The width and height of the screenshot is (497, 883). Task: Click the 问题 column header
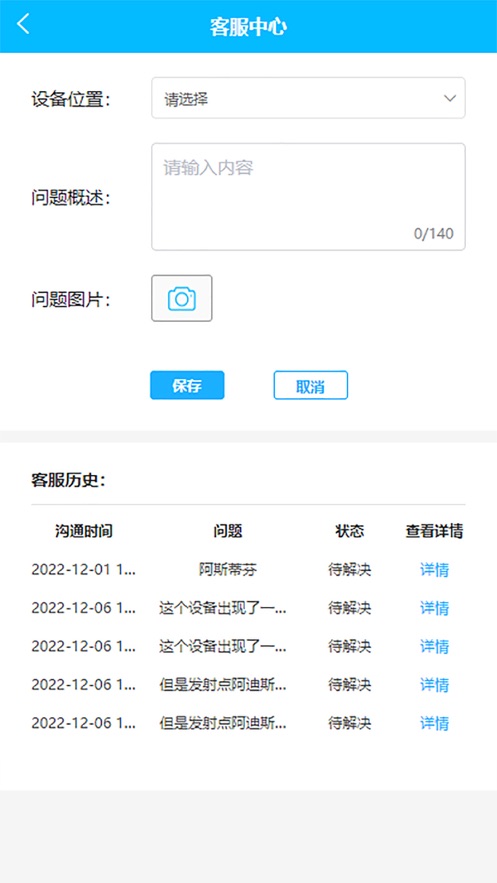(x=227, y=530)
